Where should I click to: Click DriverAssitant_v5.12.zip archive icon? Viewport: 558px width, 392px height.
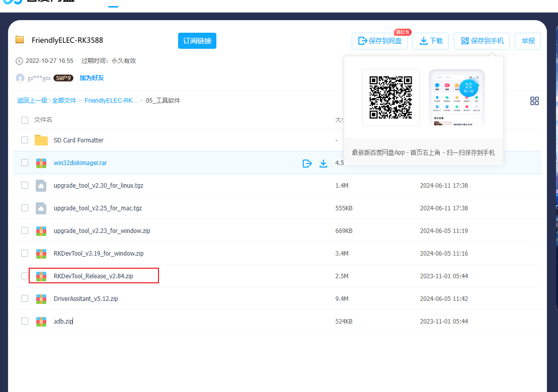click(41, 299)
